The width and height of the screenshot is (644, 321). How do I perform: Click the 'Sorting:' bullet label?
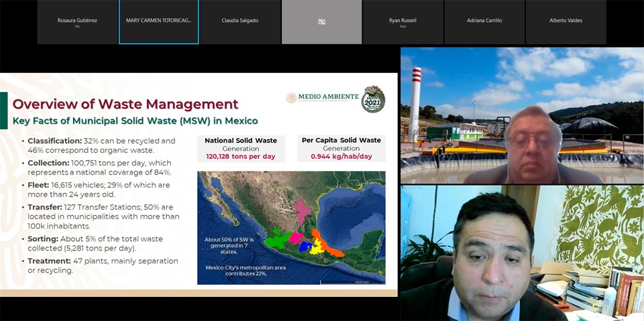tap(43, 239)
